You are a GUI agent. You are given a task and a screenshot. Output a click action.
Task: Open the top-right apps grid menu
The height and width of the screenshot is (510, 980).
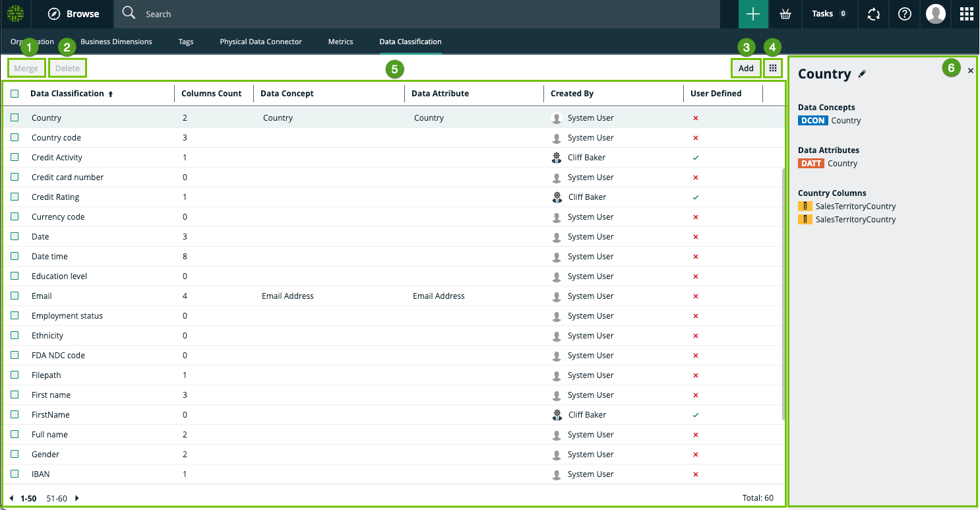(x=966, y=14)
